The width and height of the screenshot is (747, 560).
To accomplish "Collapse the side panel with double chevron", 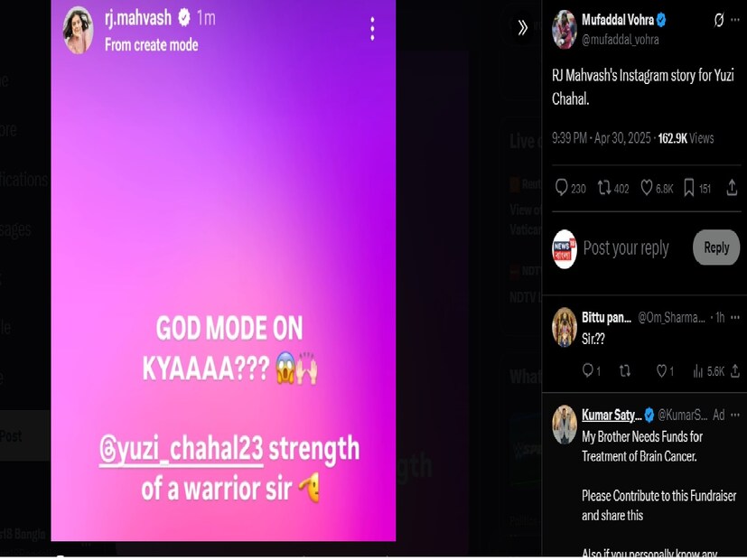I will 522,28.
